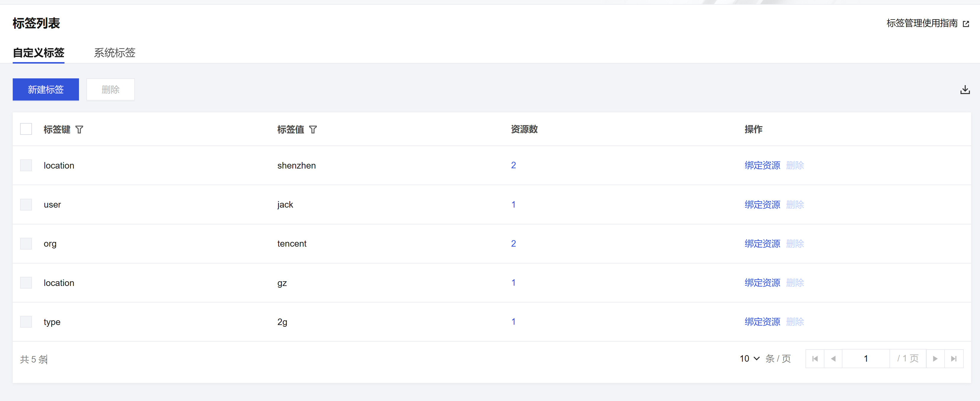Check the user jack row checkbox
980x401 pixels.
(26, 205)
